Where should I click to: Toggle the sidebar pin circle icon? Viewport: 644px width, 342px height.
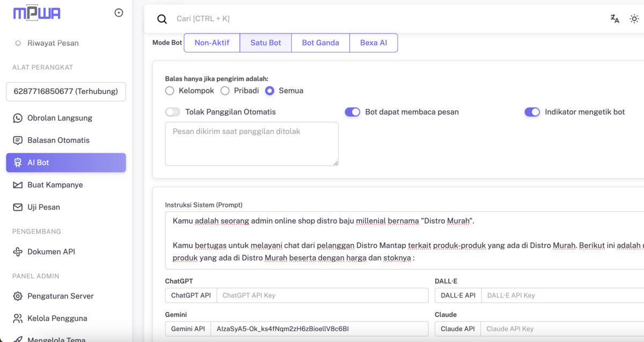click(x=119, y=13)
